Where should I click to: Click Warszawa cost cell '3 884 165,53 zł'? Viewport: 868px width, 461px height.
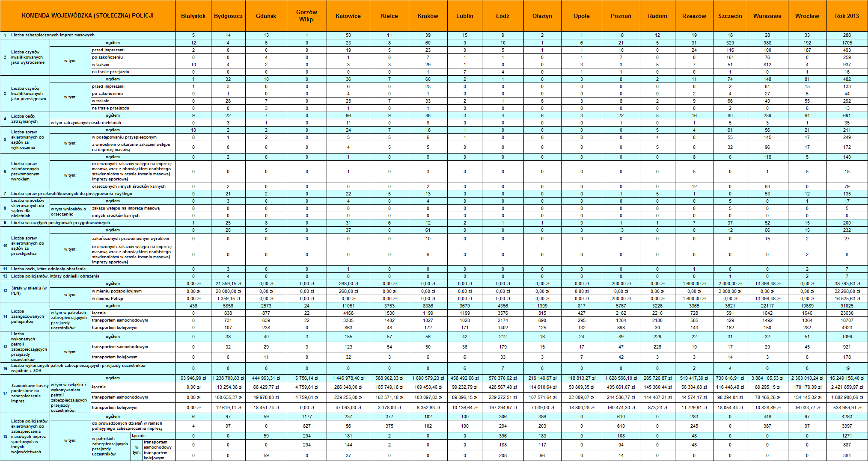pyautogui.click(x=767, y=378)
